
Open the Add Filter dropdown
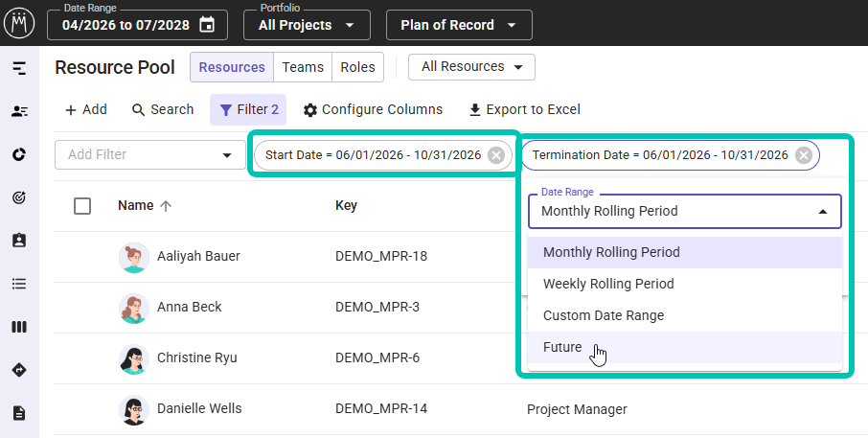point(150,155)
